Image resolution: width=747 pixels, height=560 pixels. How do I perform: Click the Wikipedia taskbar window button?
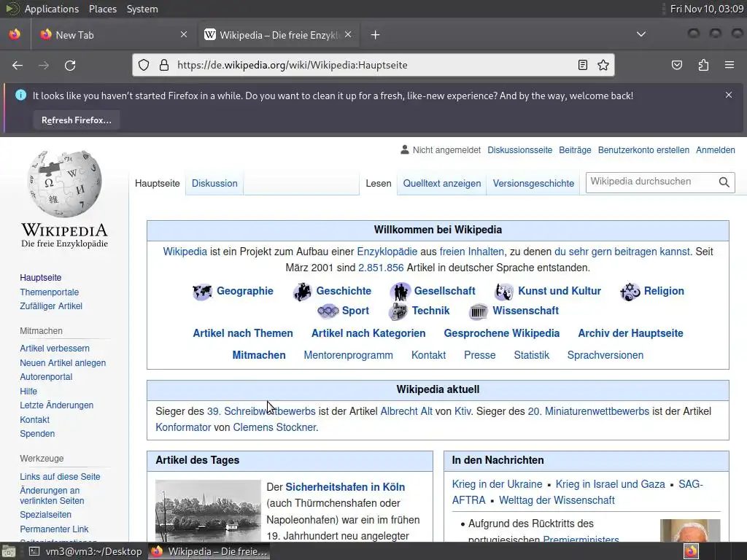[209, 551]
